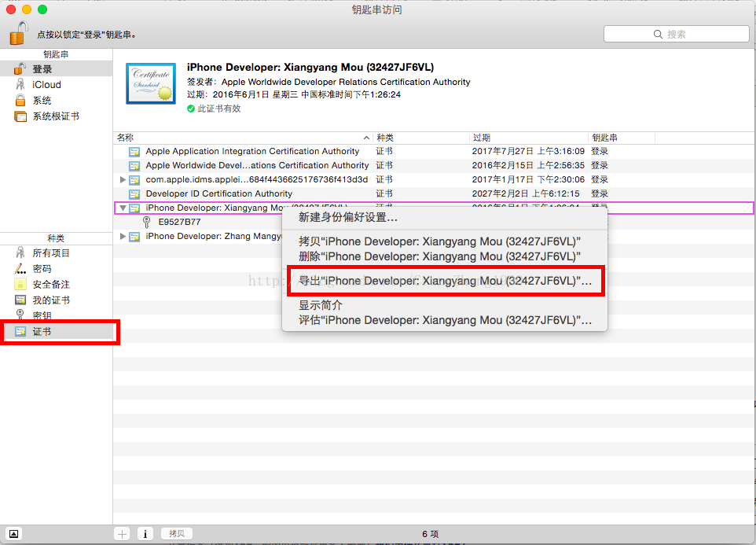The image size is (756, 545).
Task: Select the iCloud keychain
Action: pos(57,84)
